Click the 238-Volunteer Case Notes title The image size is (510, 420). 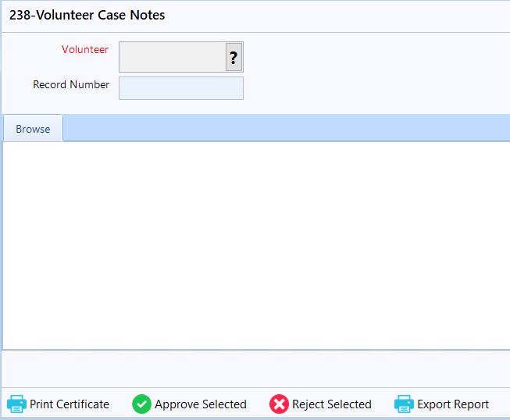coord(87,15)
